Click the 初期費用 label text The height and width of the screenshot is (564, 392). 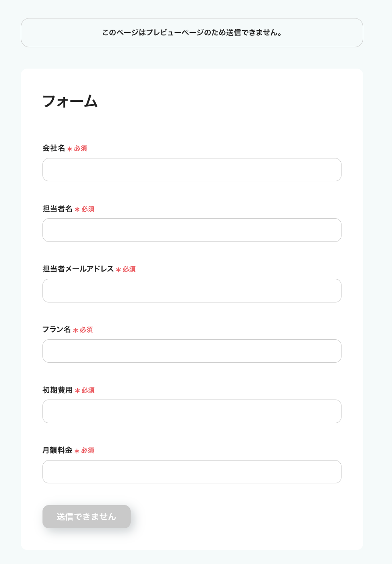point(57,390)
